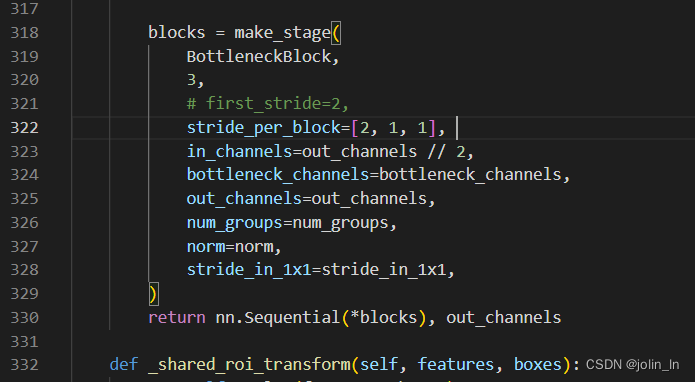The image size is (695, 382).
Task: Click line number 324 in gutter
Action: (24, 175)
